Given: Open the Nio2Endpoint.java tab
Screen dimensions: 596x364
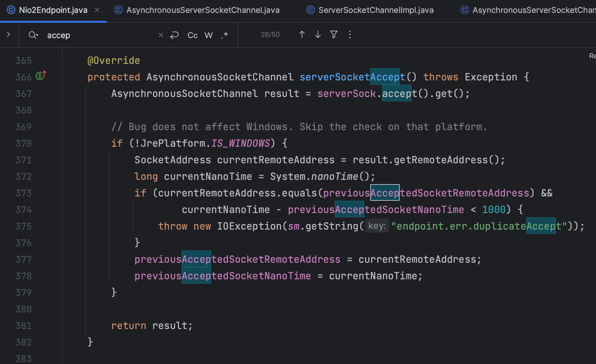Looking at the screenshot, I should click(x=53, y=10).
